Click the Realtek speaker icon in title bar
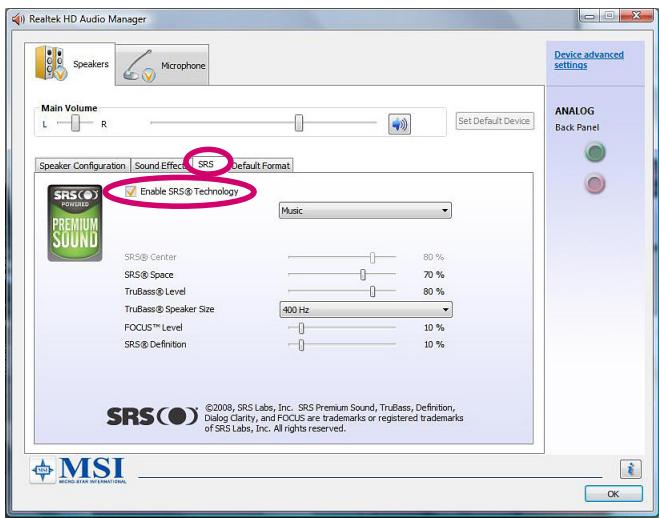The height and width of the screenshot is (518, 659). [x=18, y=19]
